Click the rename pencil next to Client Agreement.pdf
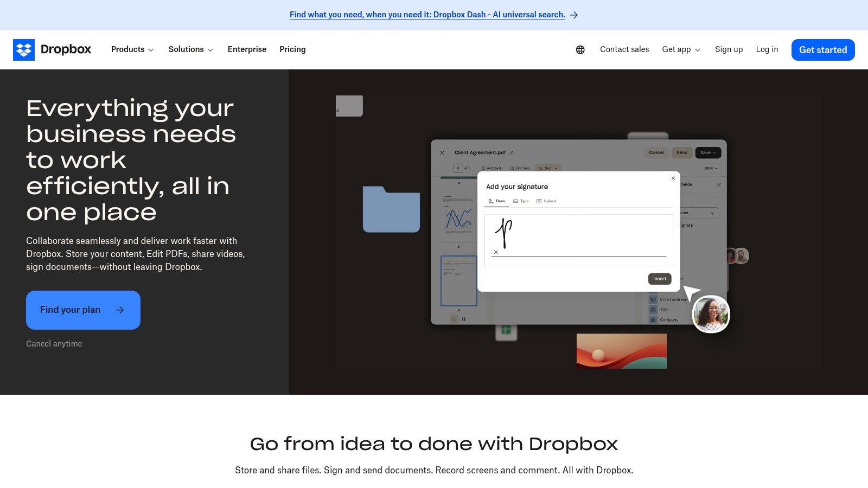Viewport: 868px width, 488px height. [x=512, y=153]
